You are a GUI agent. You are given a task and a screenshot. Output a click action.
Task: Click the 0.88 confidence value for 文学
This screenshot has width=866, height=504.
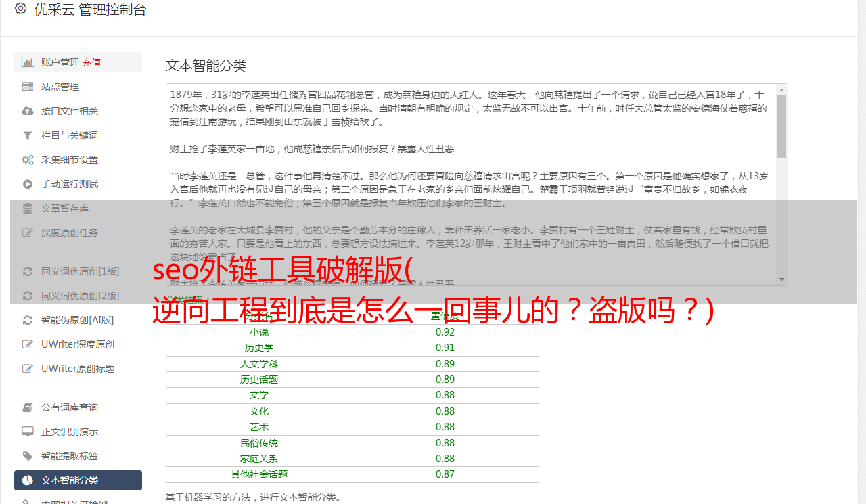pyautogui.click(x=445, y=395)
